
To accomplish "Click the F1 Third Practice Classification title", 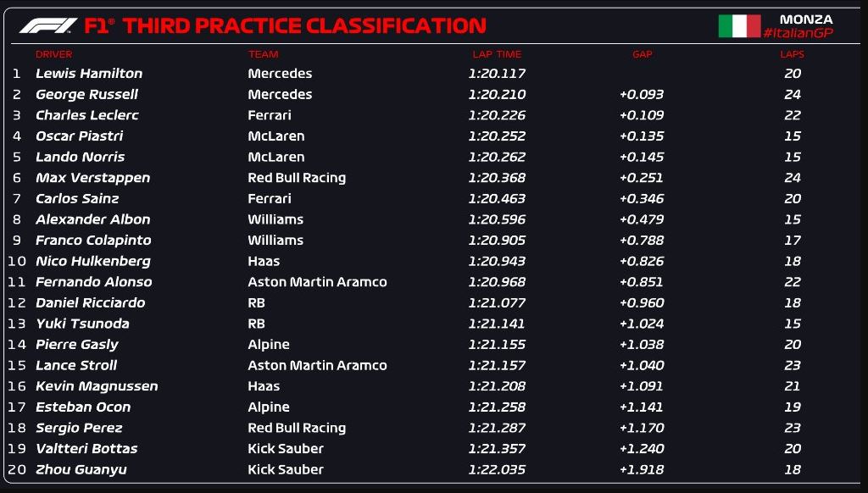I will click(285, 26).
